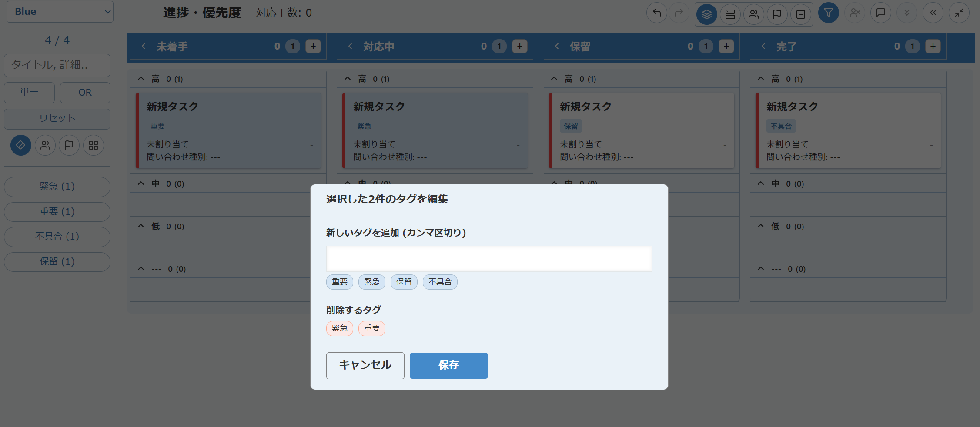This screenshot has height=427, width=980.
Task: Select the grid filter icon in sidebar
Action: [x=94, y=145]
